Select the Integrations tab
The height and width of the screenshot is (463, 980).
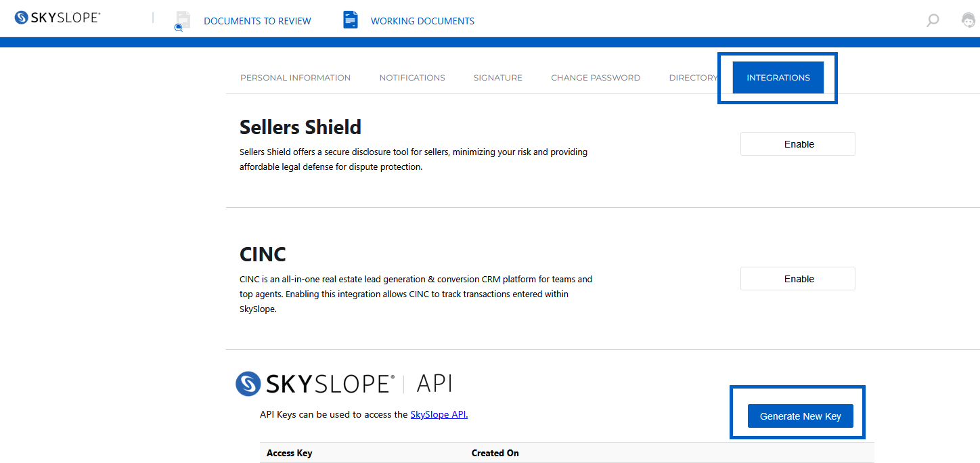click(x=778, y=78)
